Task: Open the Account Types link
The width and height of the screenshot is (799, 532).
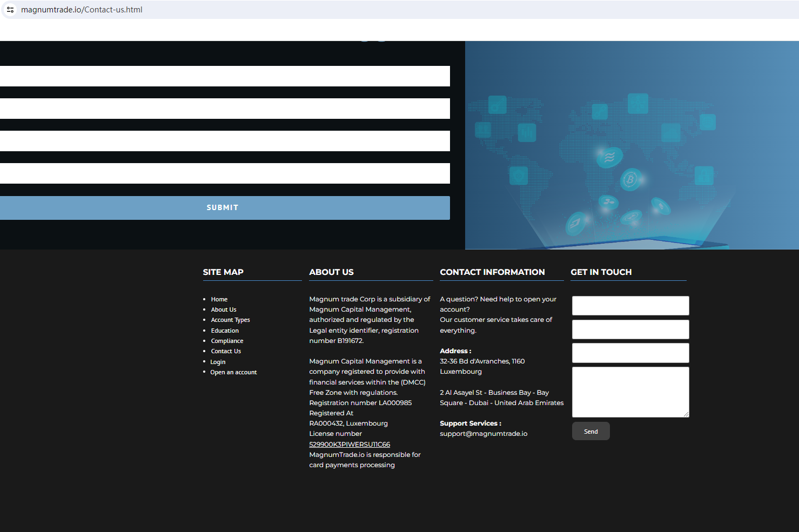Action: tap(231, 320)
